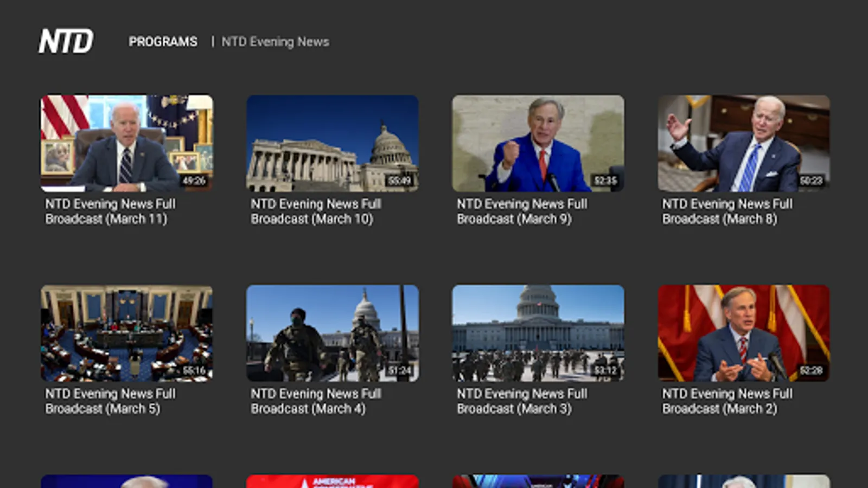Click title text "Broadcast (March 5)"

click(103, 409)
